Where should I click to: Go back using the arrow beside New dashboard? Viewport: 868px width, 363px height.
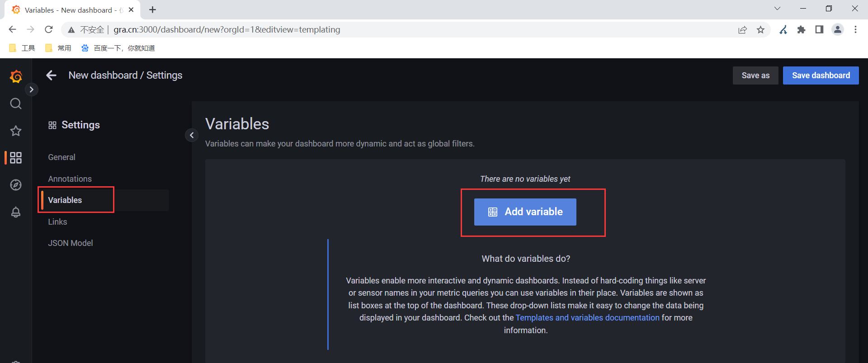click(x=52, y=75)
